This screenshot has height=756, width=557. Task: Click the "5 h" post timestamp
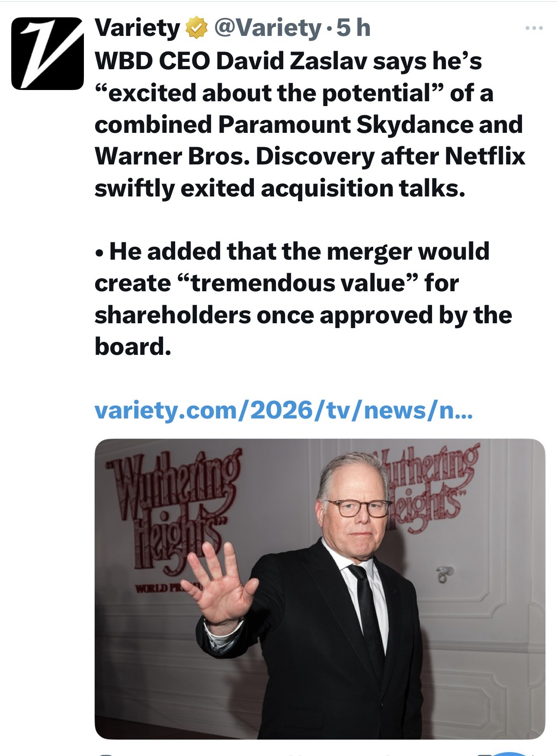[354, 29]
